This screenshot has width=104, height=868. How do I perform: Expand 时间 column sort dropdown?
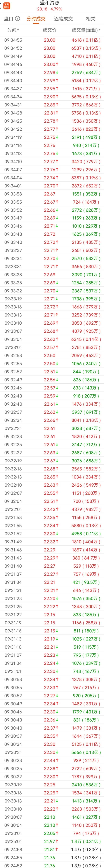point(18,30)
